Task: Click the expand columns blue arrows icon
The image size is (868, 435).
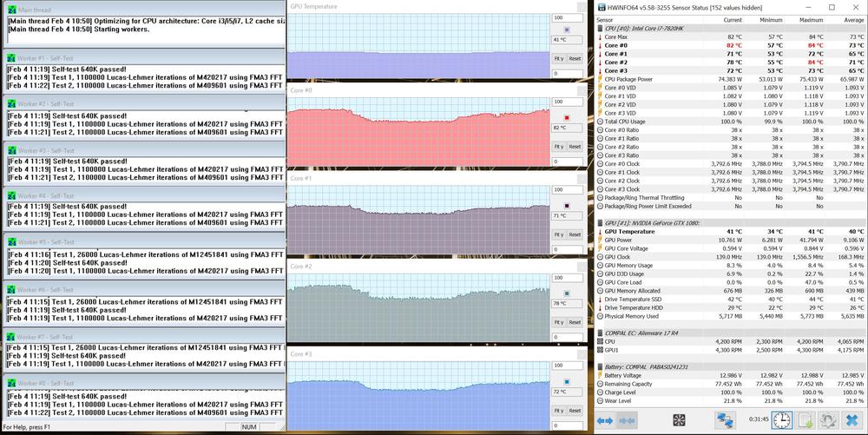Action: [606, 420]
